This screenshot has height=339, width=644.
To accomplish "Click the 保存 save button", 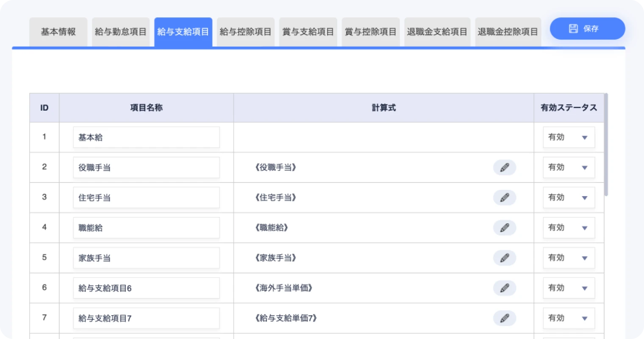I will point(587,29).
